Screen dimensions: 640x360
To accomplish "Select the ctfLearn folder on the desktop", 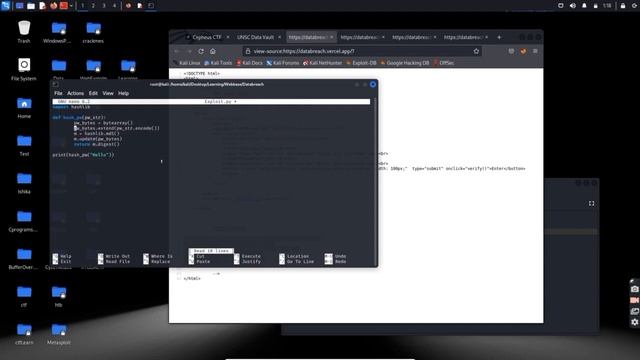I will coord(24,333).
